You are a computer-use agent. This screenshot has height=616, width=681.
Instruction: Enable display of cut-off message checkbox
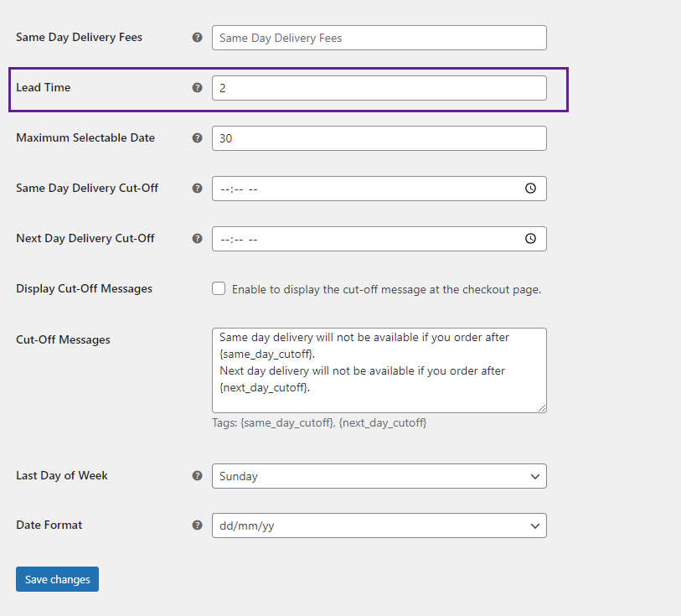219,288
